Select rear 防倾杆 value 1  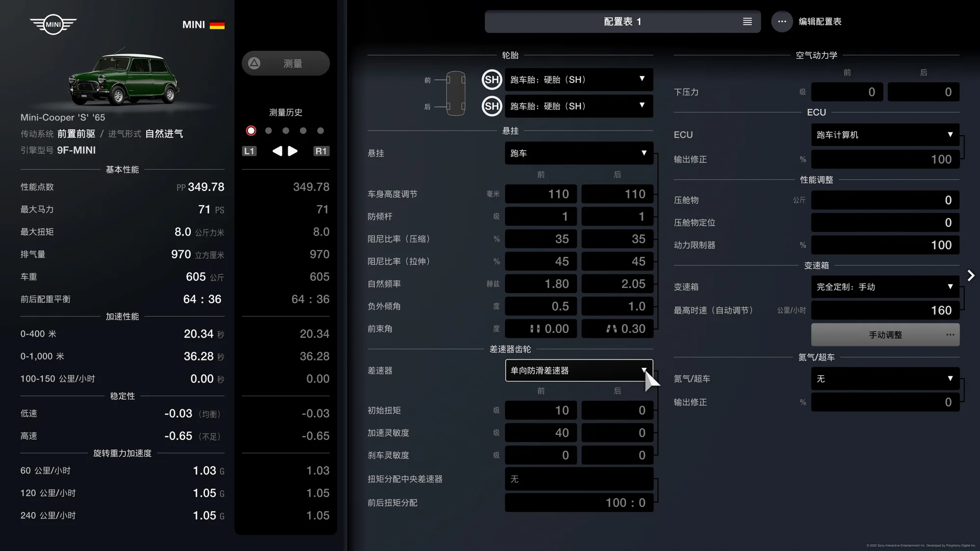617,216
